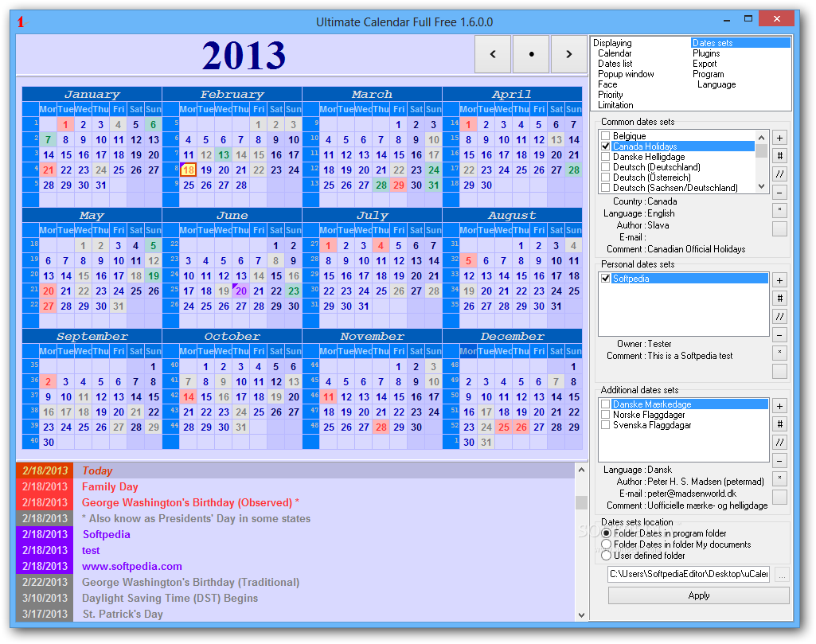
Task: Click plus button beside Common dates sets
Action: pos(779,138)
